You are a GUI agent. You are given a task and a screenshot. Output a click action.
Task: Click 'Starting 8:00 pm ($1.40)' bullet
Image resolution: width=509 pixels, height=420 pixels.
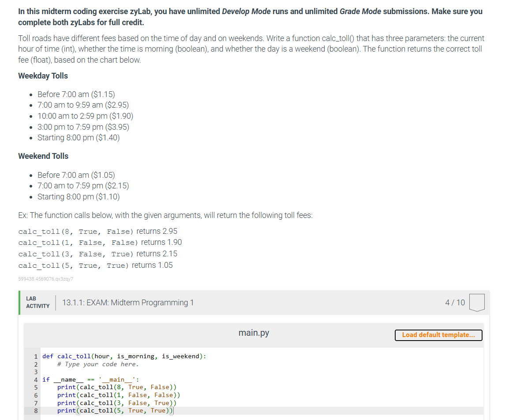79,138
